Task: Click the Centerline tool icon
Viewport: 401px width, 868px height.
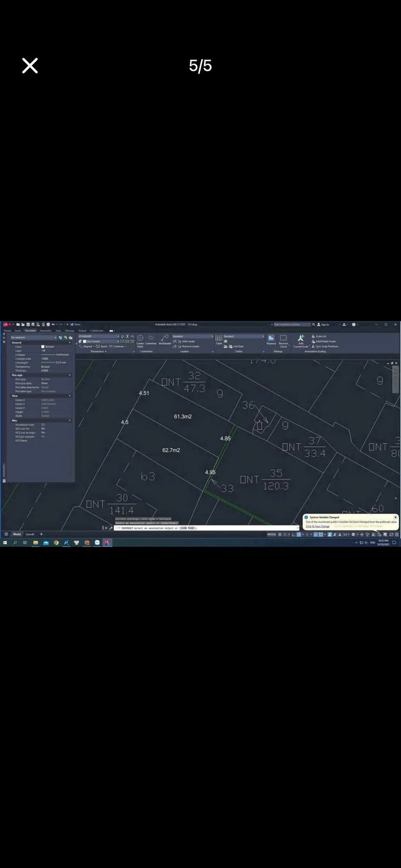Action: pos(151,340)
